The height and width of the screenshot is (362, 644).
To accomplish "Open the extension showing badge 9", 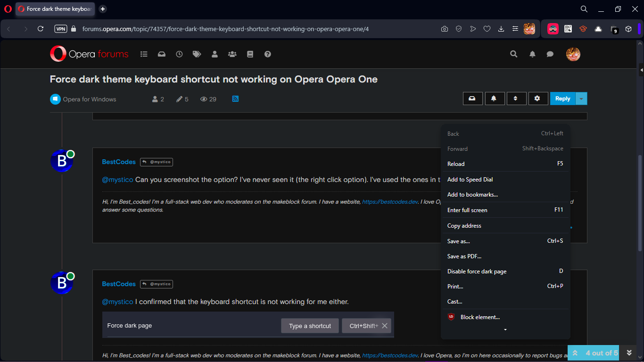I will [x=614, y=29].
